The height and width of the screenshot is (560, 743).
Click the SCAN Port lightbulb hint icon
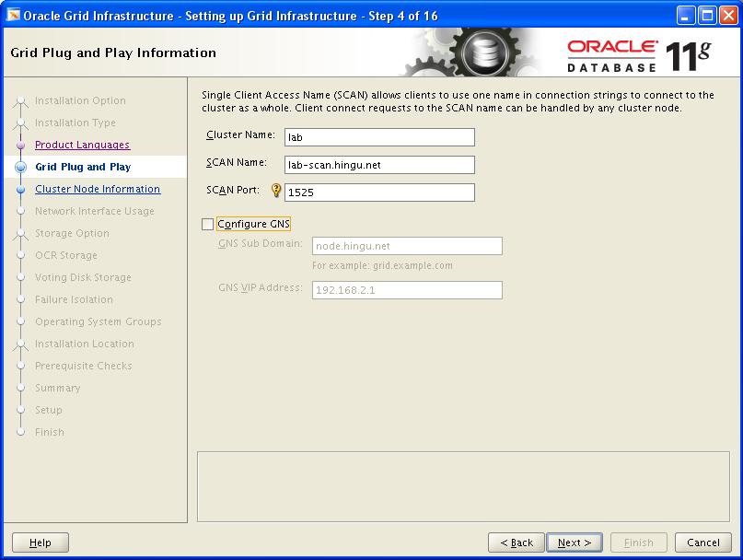point(275,191)
